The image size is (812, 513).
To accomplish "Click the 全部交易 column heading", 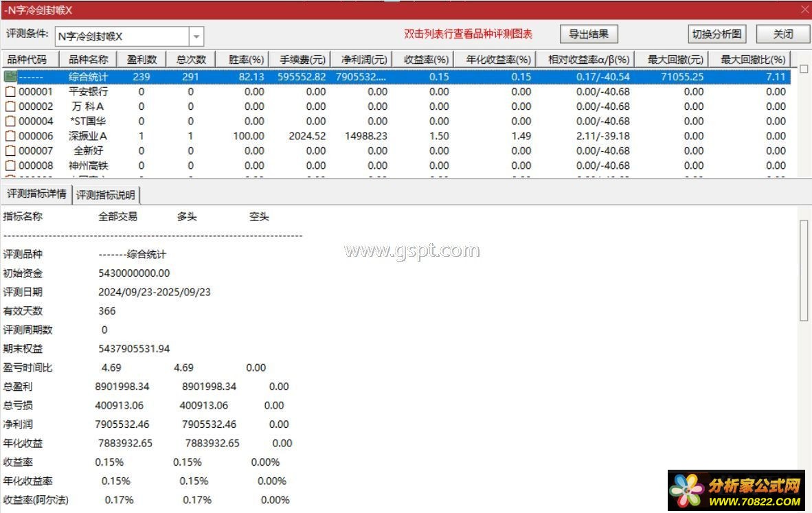I will pos(118,216).
